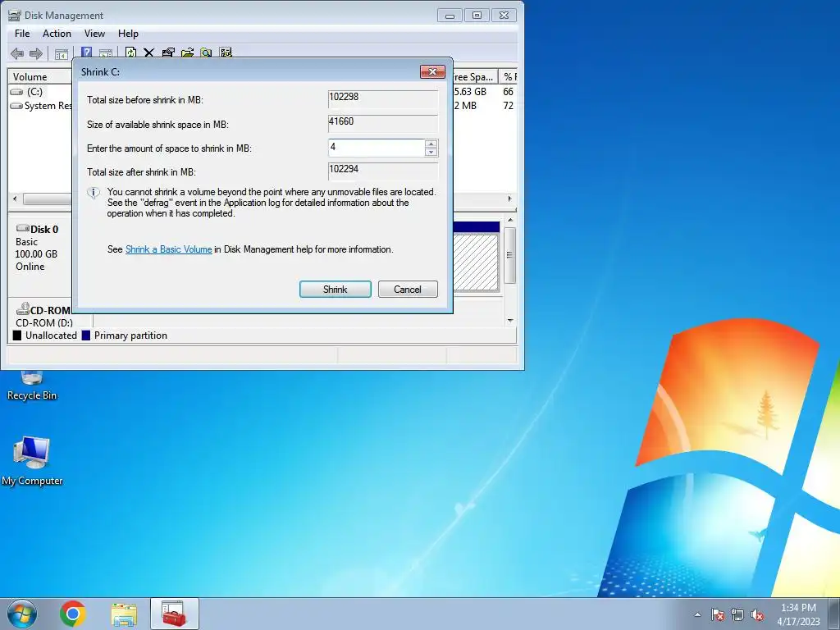The width and height of the screenshot is (840, 630).
Task: Click the Shrink button
Action: click(336, 290)
